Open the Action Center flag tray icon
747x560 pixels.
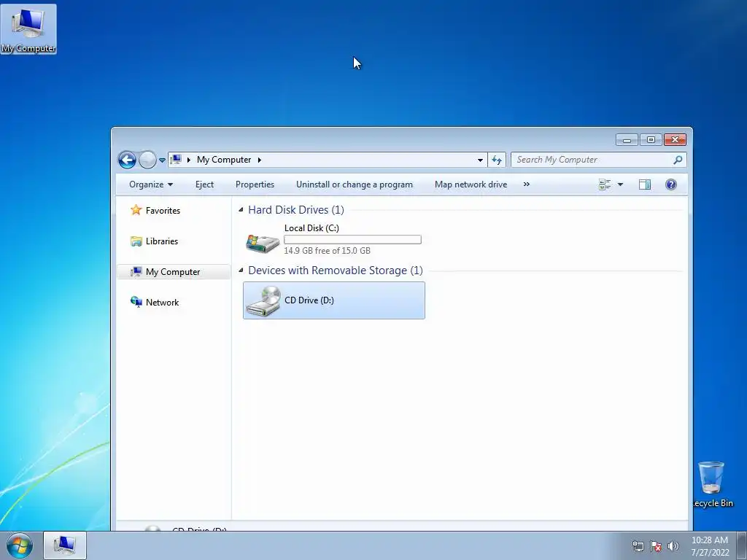[656, 546]
